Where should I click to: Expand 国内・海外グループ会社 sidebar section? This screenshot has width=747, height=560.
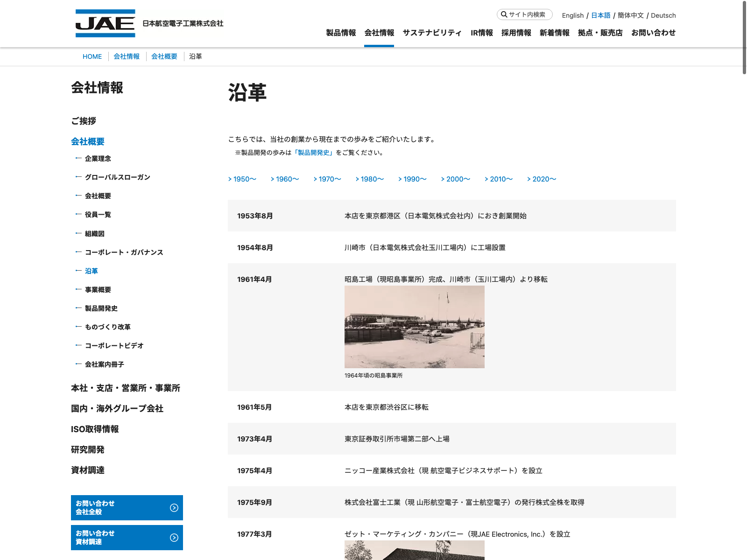pos(117,409)
